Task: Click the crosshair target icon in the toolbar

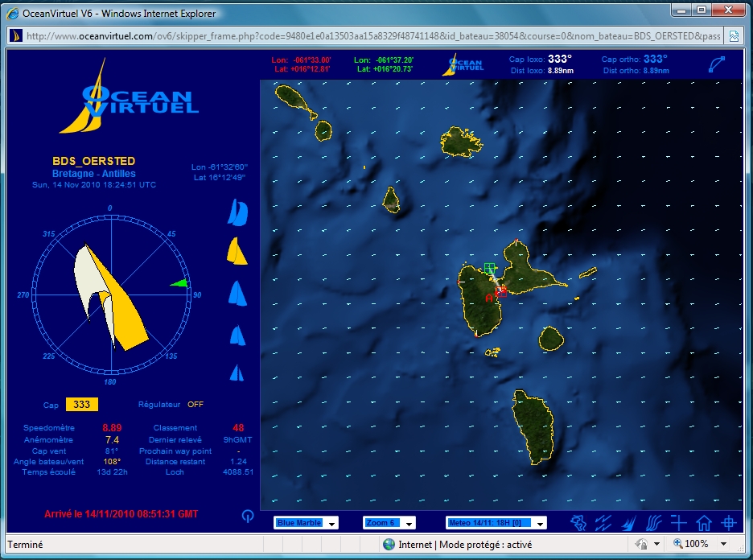Action: (729, 522)
